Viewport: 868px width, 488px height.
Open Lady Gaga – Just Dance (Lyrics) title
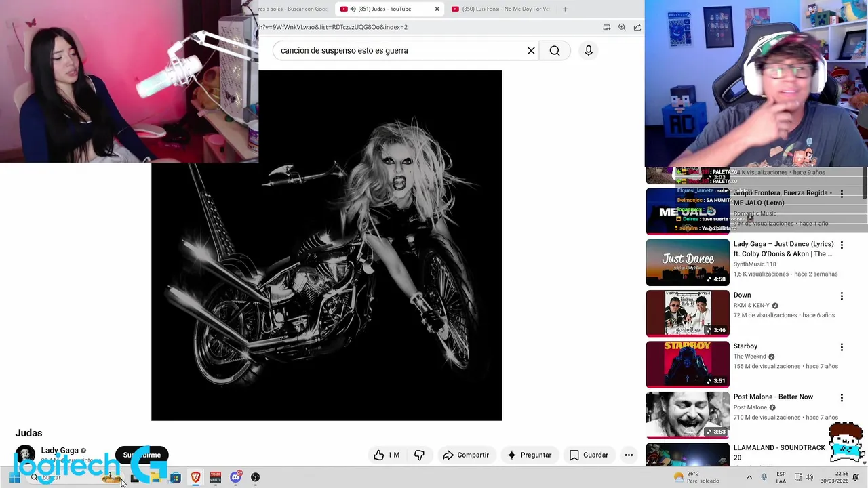tap(783, 249)
